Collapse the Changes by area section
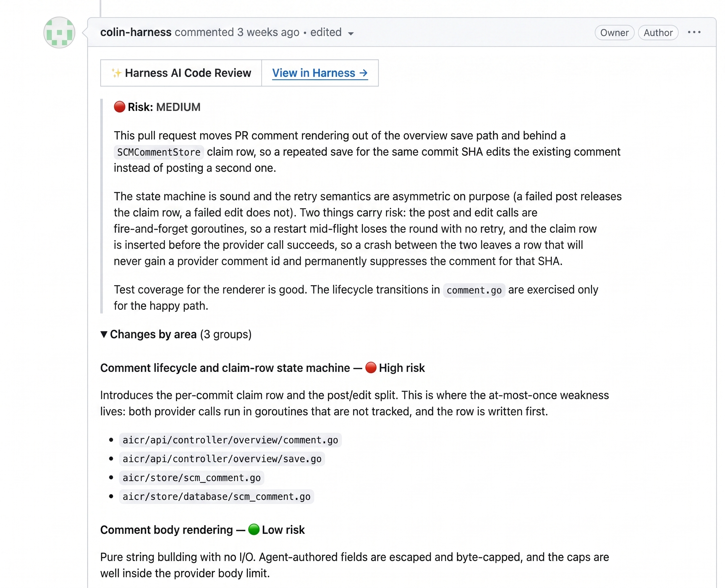The height and width of the screenshot is (588, 725). click(104, 334)
